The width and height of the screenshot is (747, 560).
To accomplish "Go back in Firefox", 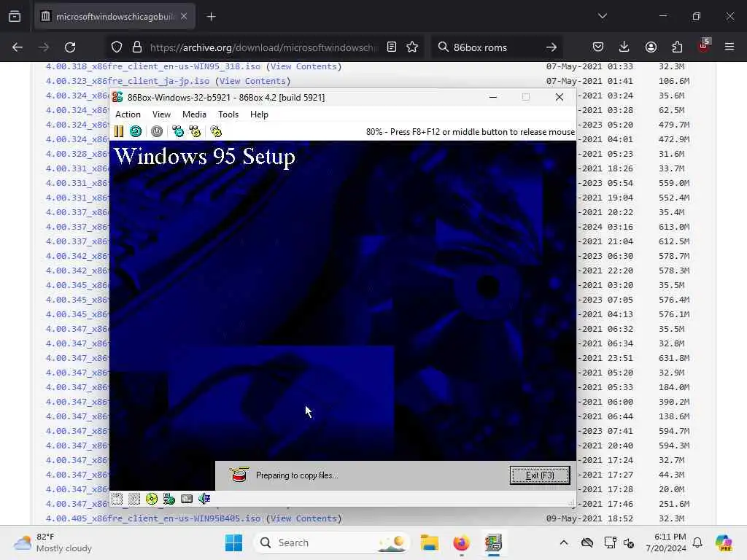I will (x=18, y=47).
